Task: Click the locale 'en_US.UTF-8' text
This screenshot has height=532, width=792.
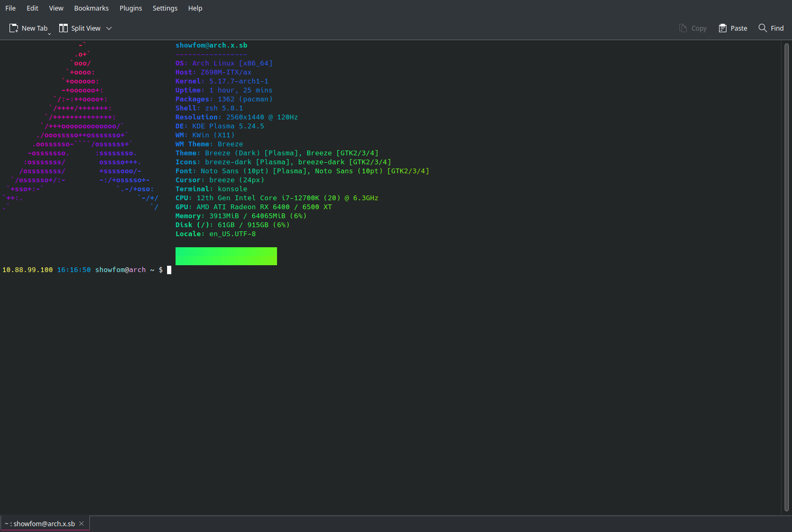Action: click(233, 234)
